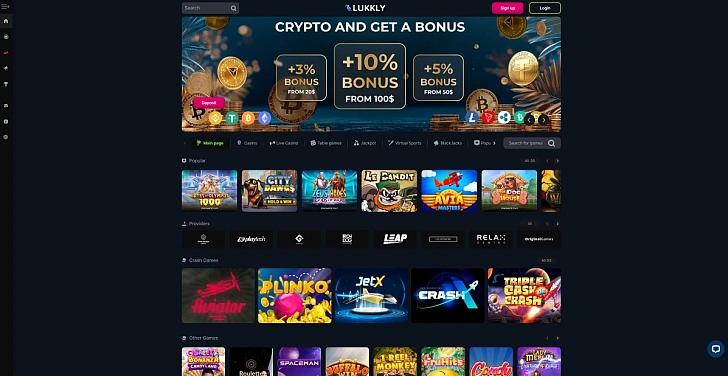Open the live chat support bubble

715,349
